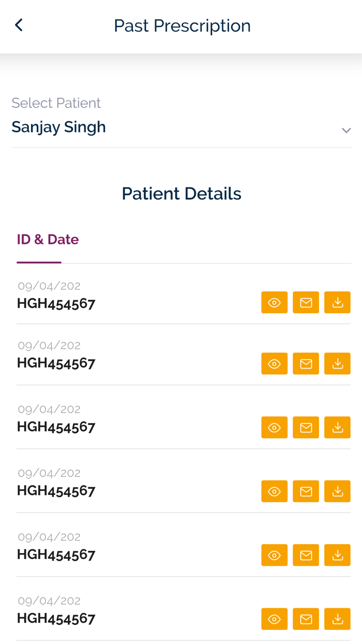View the third prescription with eye icon
This screenshot has width=362, height=644.
click(x=274, y=428)
